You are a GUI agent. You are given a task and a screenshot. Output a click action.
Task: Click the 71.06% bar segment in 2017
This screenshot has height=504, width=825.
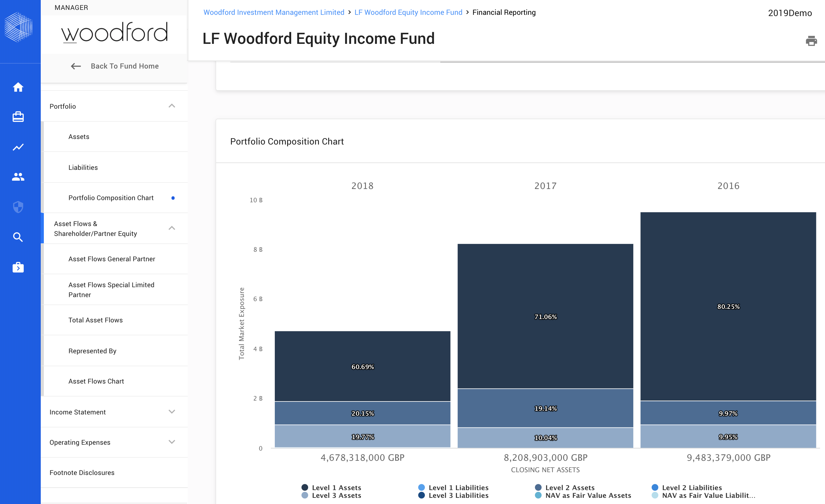click(x=546, y=316)
